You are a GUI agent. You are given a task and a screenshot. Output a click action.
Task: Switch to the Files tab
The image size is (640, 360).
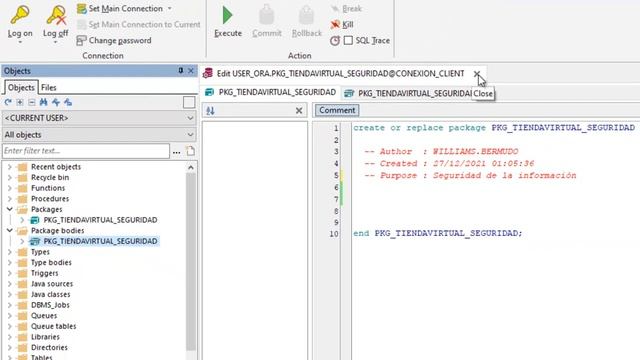click(49, 88)
